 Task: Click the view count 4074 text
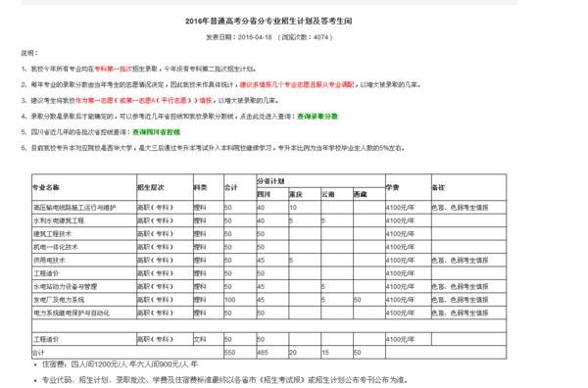(320, 37)
